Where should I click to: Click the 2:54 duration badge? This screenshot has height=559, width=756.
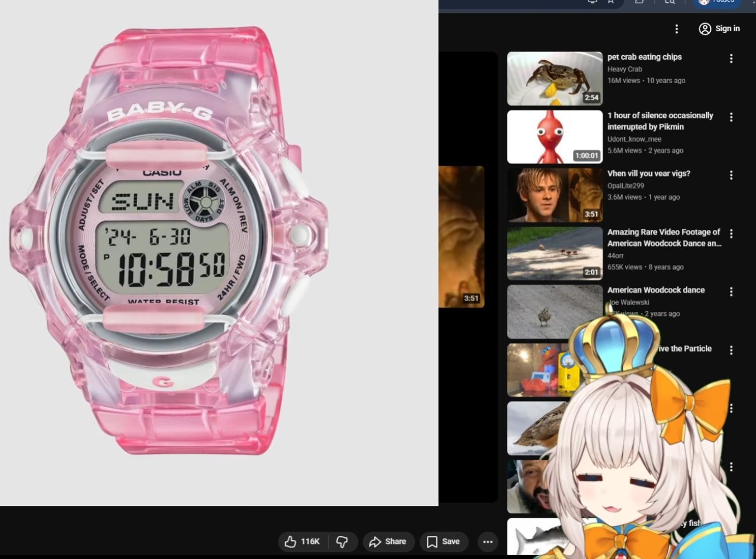pyautogui.click(x=591, y=98)
